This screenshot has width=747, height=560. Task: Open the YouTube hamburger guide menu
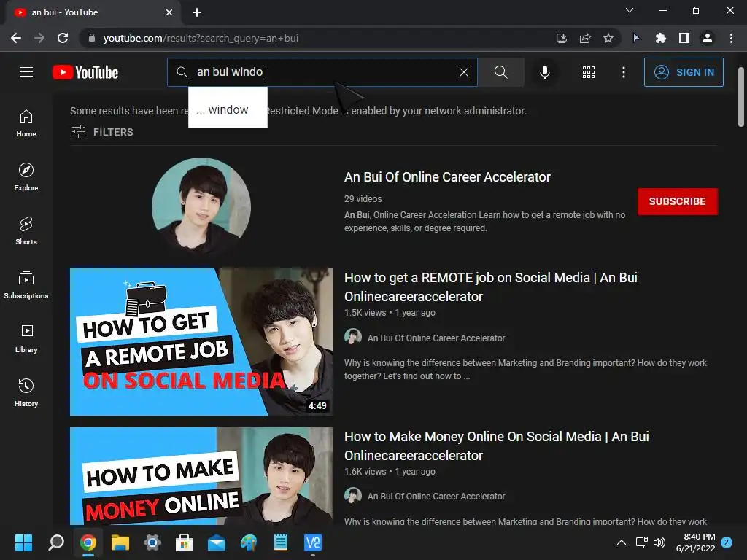tap(26, 72)
